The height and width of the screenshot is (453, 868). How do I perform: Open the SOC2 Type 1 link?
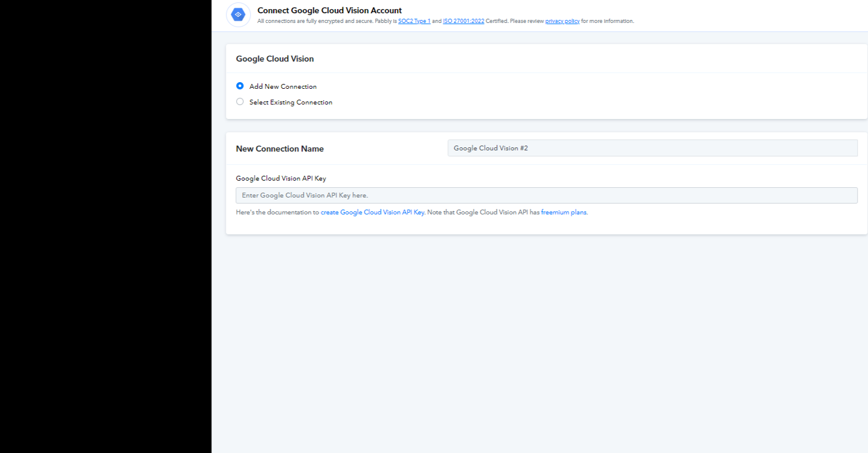click(414, 21)
